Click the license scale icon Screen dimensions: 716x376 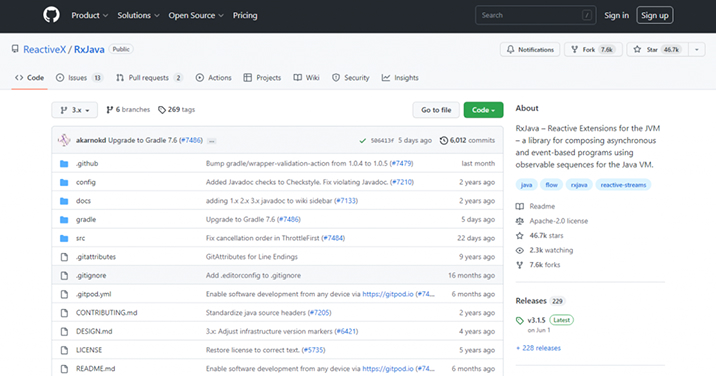[x=520, y=221]
